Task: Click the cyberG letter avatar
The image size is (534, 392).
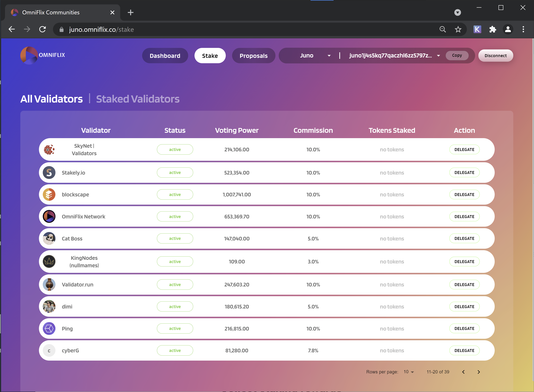Action: click(x=49, y=350)
